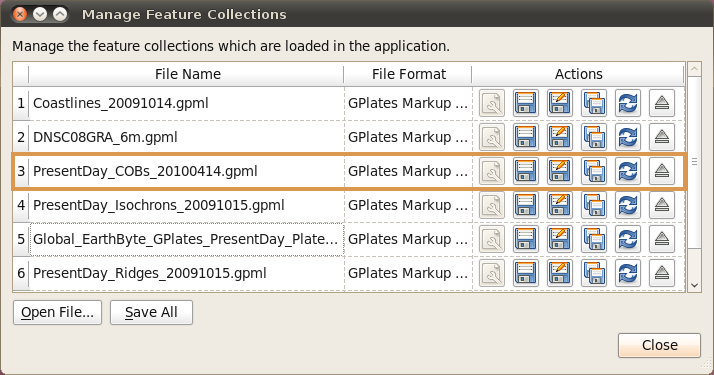
Task: Click row header number 1
Action: tap(21, 103)
